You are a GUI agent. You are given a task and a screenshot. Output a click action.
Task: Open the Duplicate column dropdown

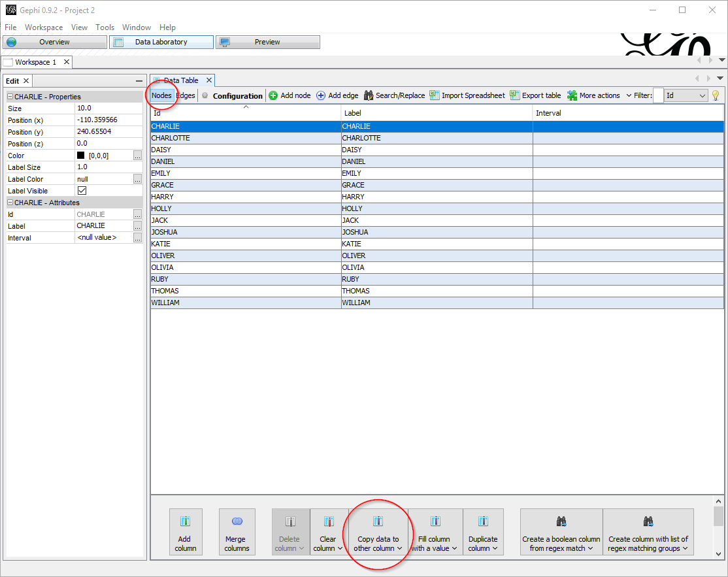[x=495, y=549]
